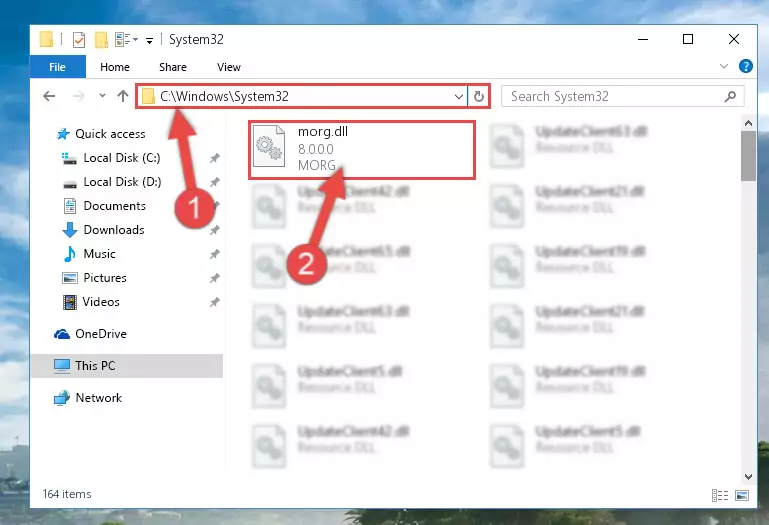Select the morg.dll file
The height and width of the screenshot is (525, 769).
362,150
